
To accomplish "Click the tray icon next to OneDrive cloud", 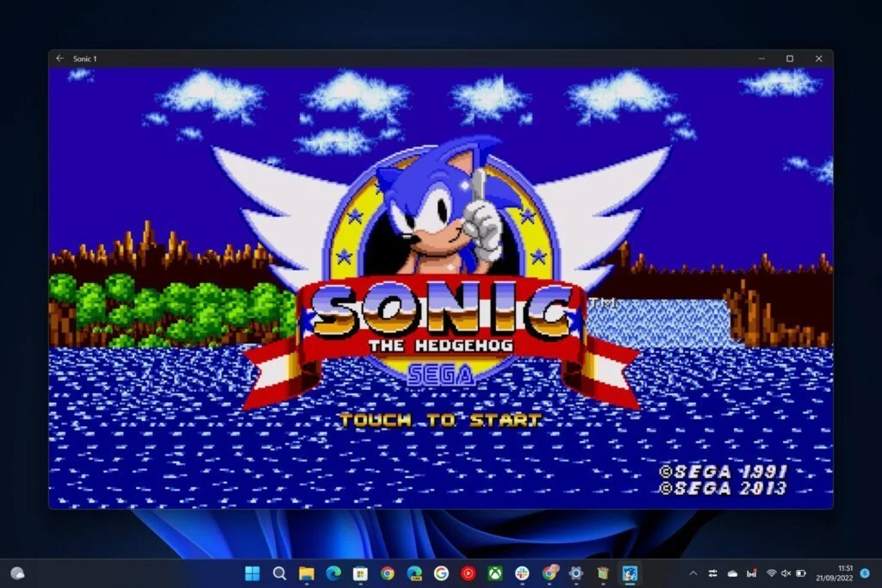I will pyautogui.click(x=751, y=573).
